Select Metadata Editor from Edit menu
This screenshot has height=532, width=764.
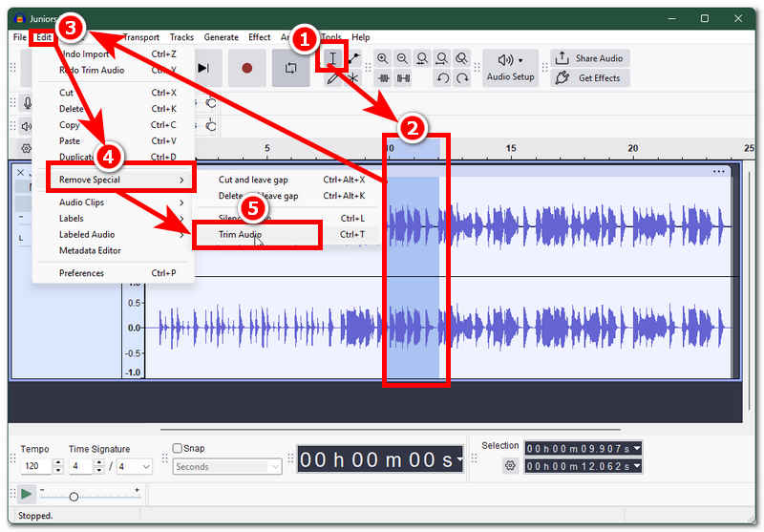115,250
